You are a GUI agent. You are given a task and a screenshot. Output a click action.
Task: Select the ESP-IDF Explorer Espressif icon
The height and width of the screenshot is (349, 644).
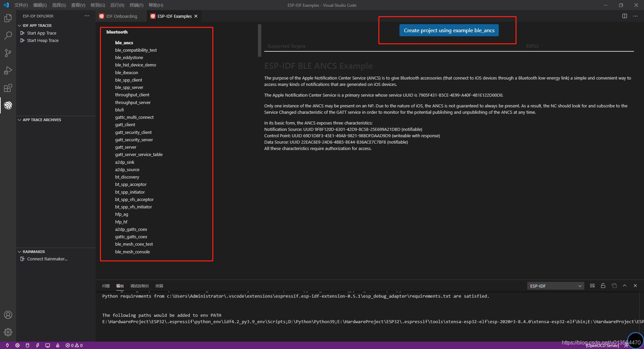tap(8, 105)
